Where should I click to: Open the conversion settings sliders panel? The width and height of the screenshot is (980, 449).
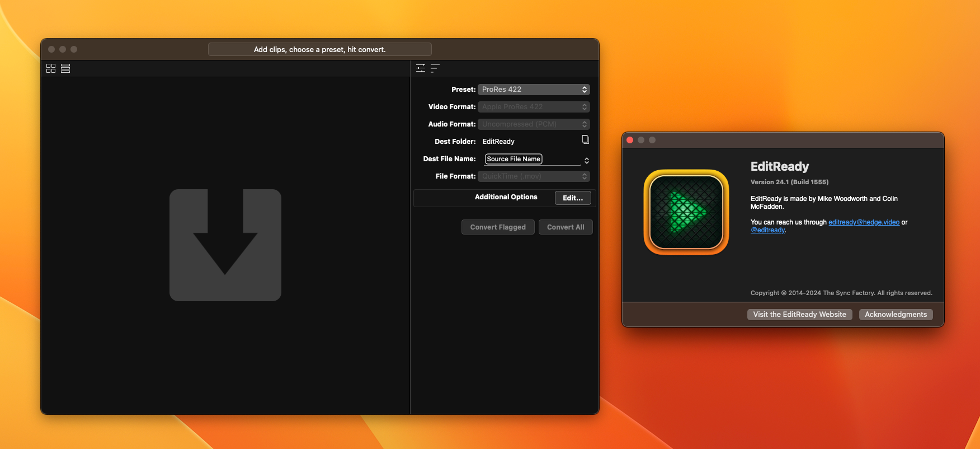pos(421,68)
